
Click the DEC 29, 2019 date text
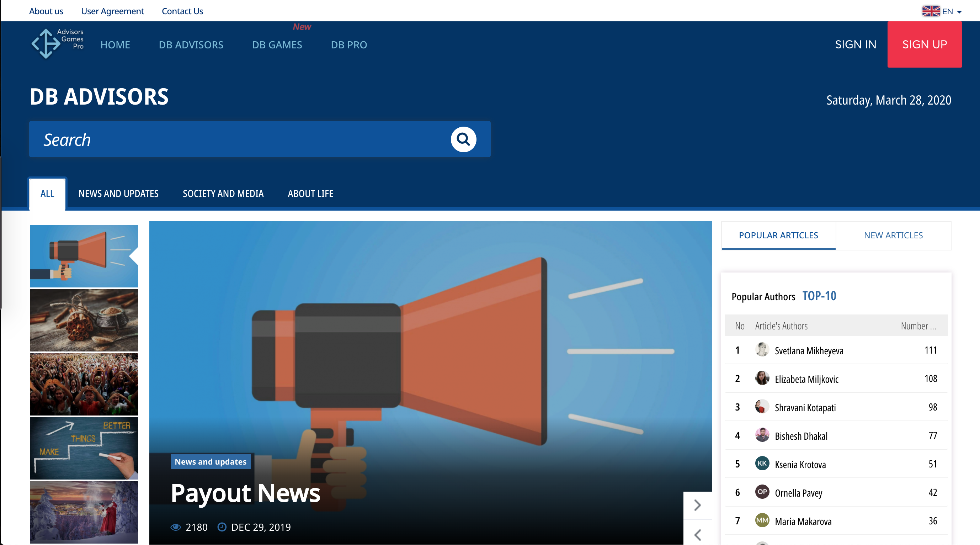coord(261,527)
